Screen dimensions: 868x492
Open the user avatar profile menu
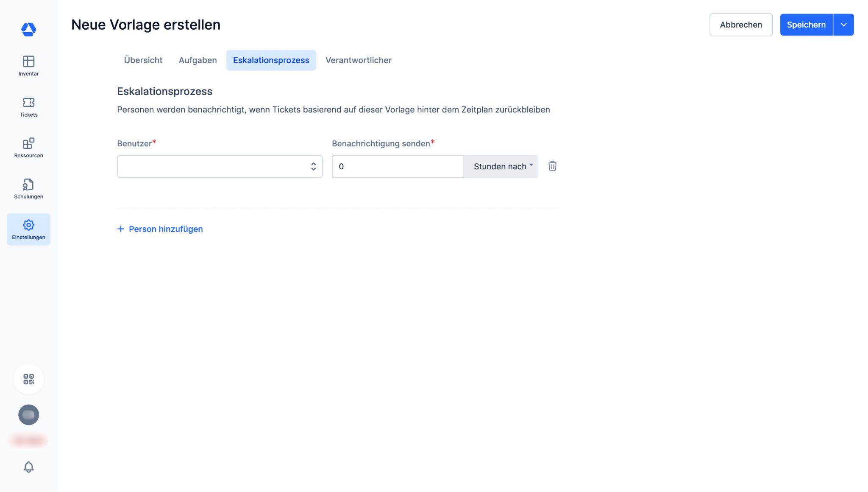point(28,415)
